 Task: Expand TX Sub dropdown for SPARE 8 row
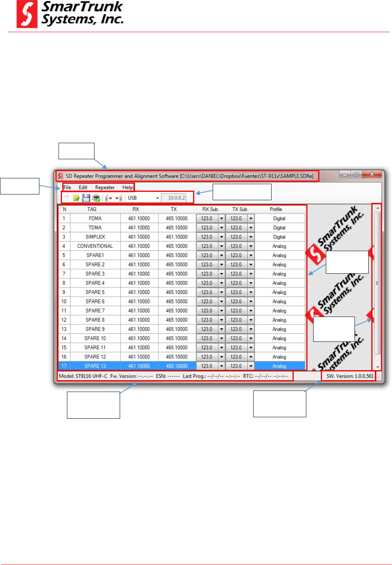[x=251, y=320]
